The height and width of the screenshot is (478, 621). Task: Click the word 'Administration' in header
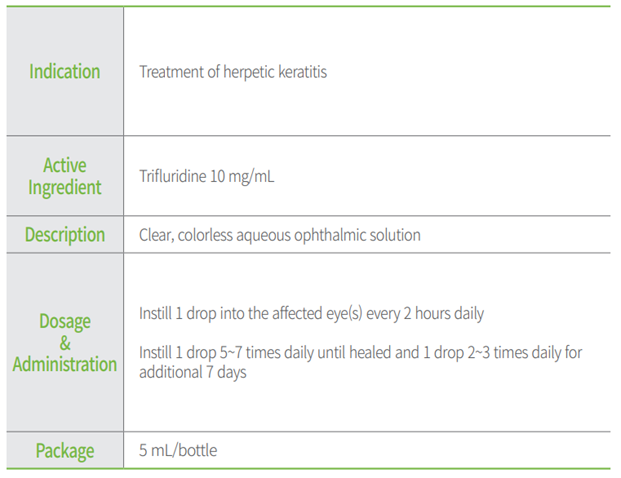point(65,365)
